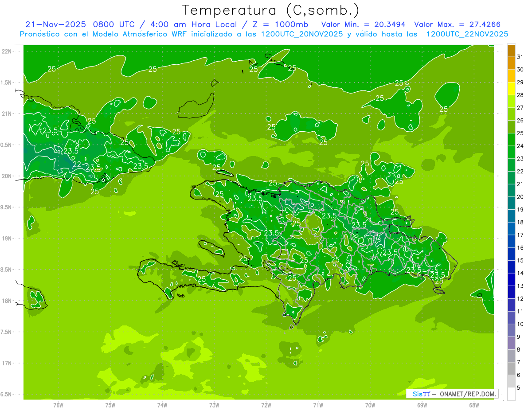Viewport: 532px width, 411px height.
Task: Click the 'Temperatura (C,somb.)' map title
Action: click(271, 10)
